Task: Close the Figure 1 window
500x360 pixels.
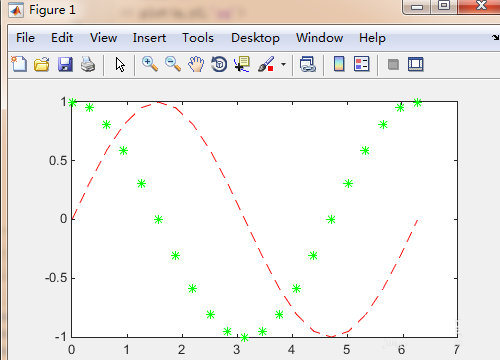Action: pyautogui.click(x=480, y=6)
